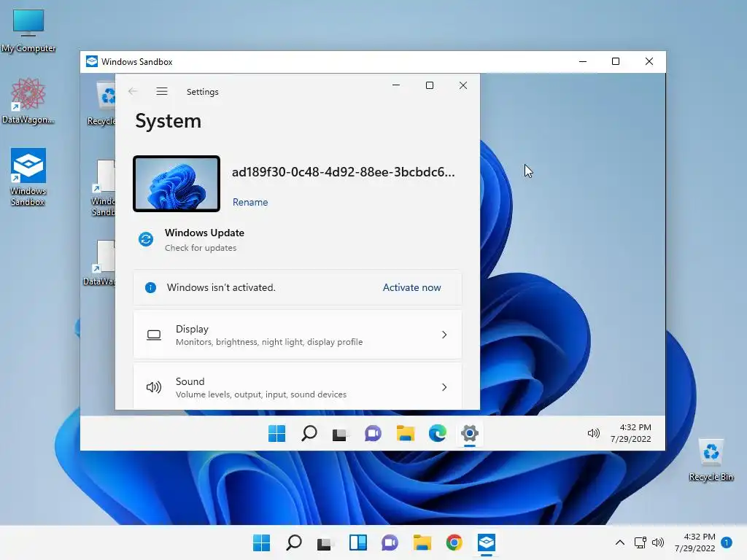Open host taskbar File Explorer
747x560 pixels.
[422, 542]
